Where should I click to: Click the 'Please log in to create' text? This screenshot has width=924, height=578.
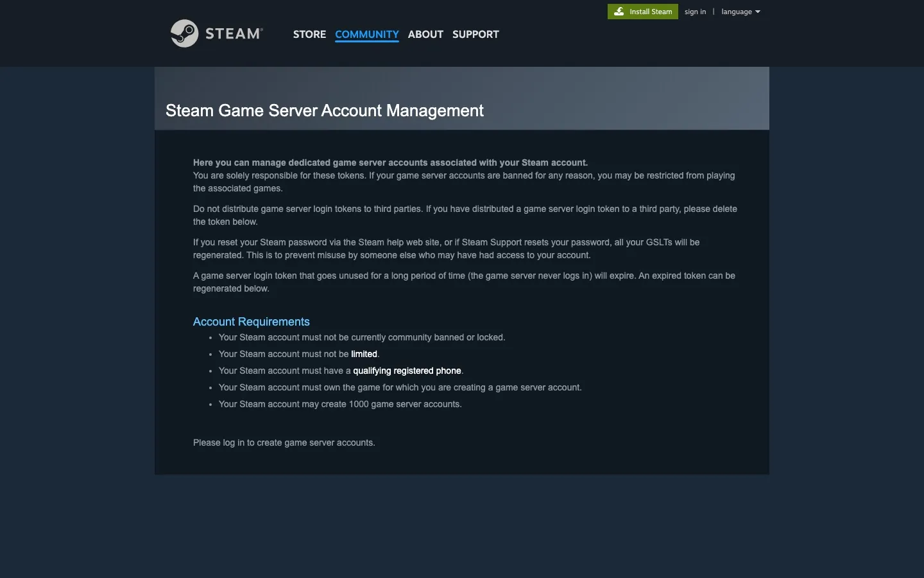(x=284, y=442)
